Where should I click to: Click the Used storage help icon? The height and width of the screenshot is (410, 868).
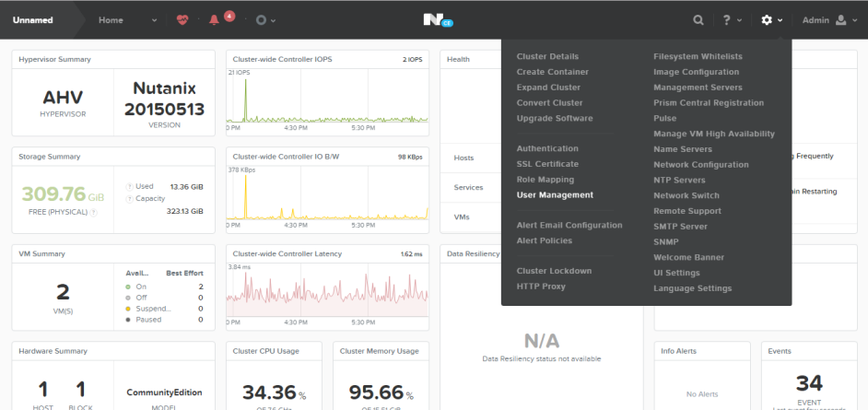pyautogui.click(x=130, y=186)
